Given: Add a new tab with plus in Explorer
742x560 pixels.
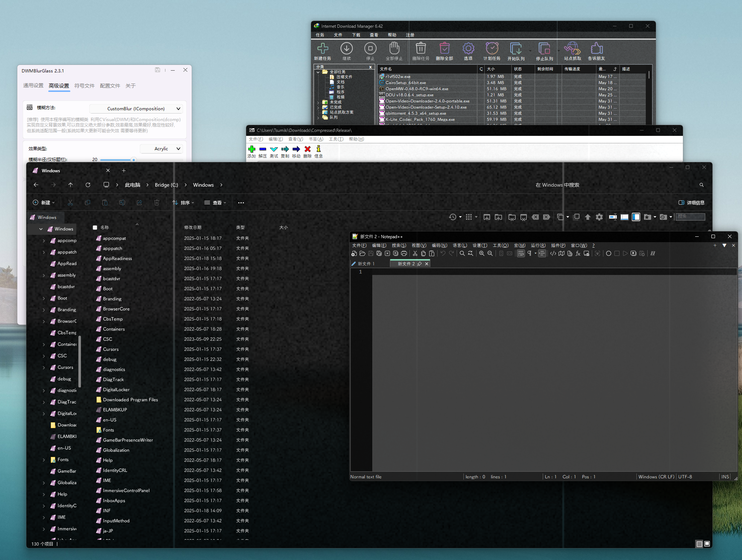Looking at the screenshot, I should [x=124, y=170].
